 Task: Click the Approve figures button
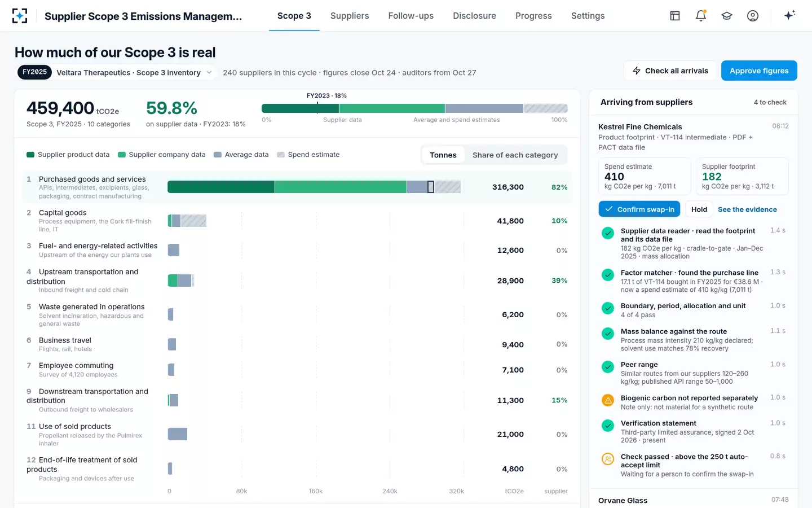pyautogui.click(x=759, y=71)
